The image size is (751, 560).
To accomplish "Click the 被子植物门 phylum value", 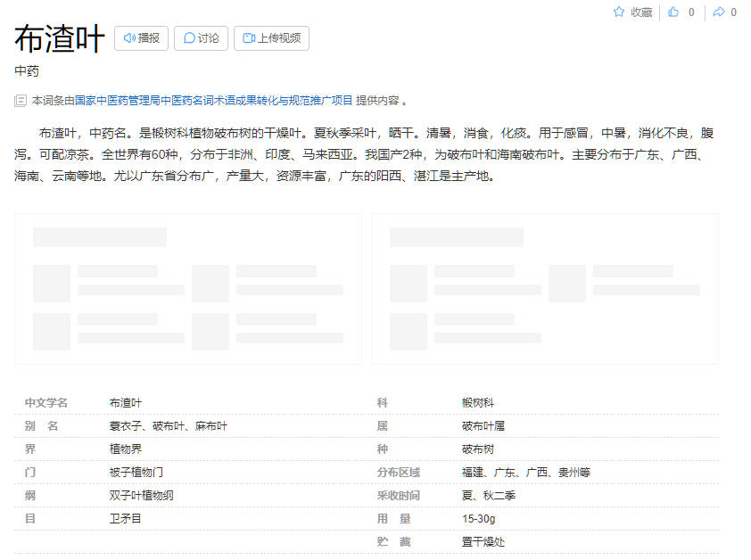I will click(136, 472).
